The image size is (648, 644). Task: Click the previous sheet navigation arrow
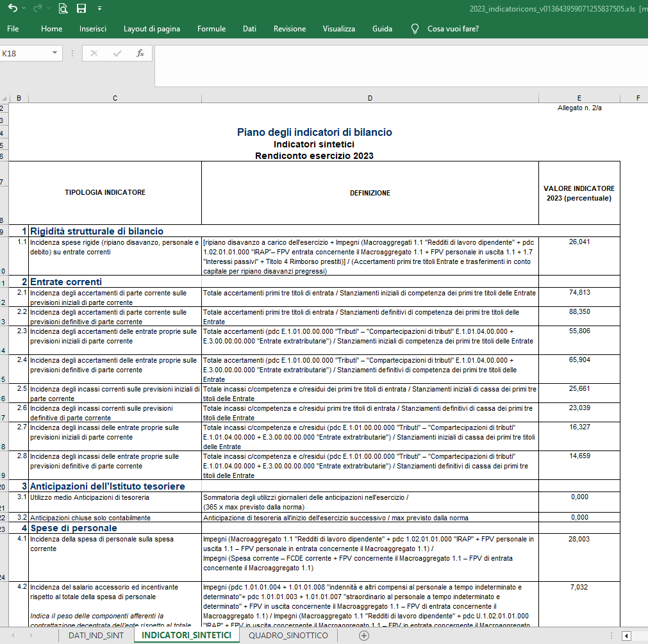(x=13, y=635)
